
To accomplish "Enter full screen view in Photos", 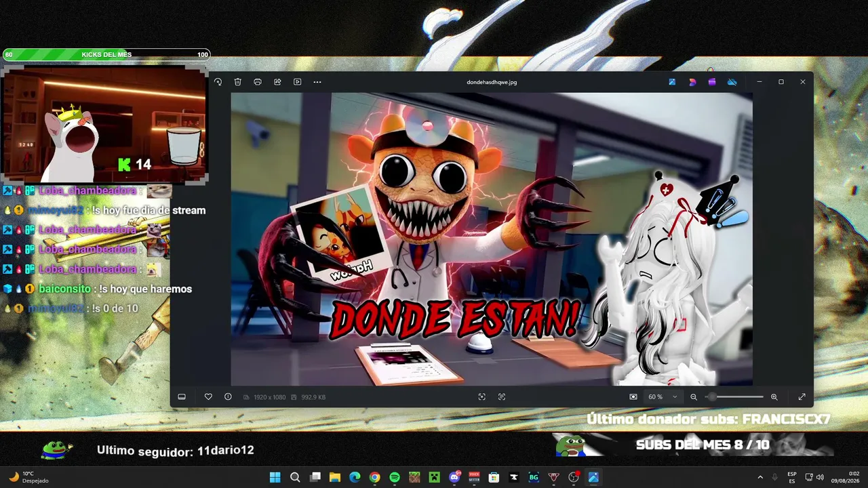I will tap(802, 397).
